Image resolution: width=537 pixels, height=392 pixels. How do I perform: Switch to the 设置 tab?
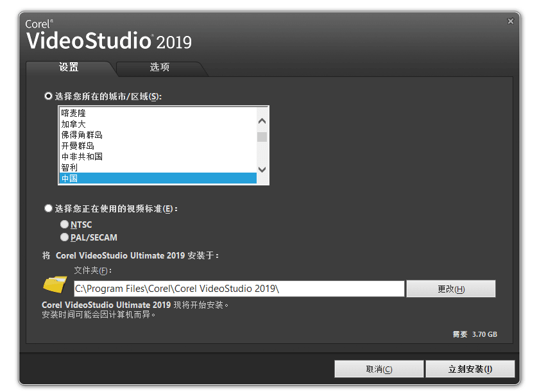click(69, 67)
